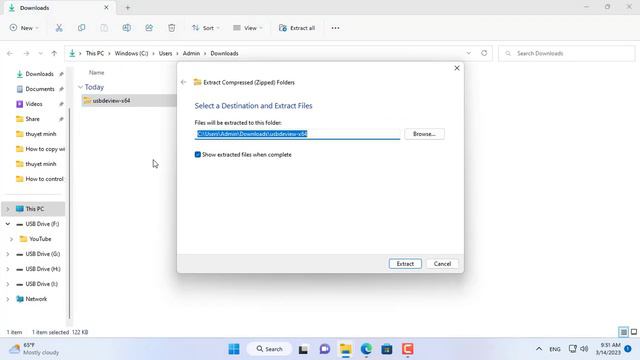Open the Windows Start menu
640x360 pixels.
(234, 349)
